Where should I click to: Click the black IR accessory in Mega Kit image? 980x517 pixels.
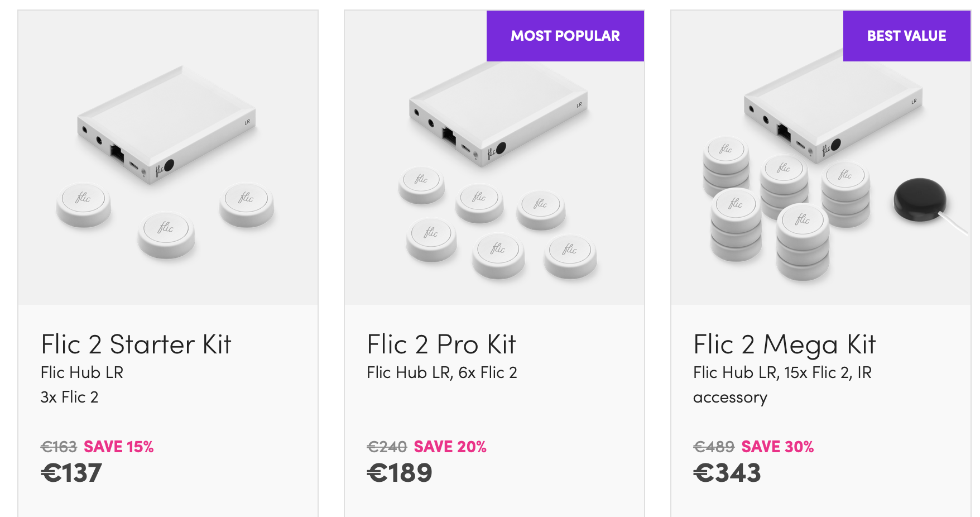[x=920, y=199]
